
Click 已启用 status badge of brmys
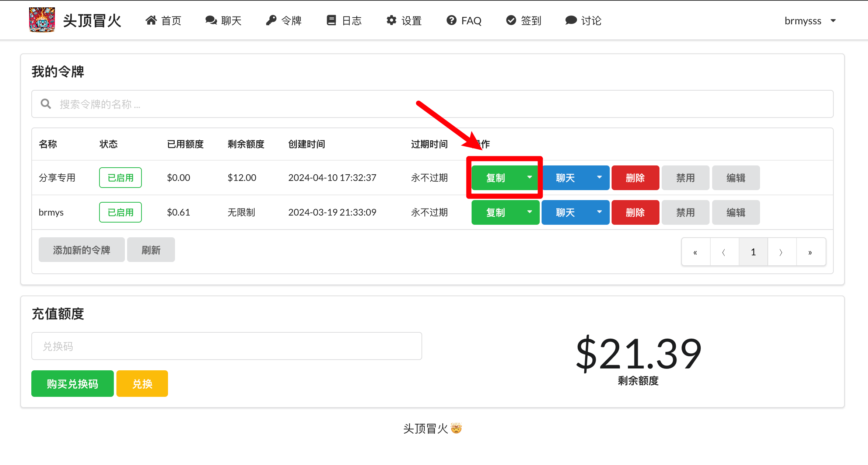120,212
